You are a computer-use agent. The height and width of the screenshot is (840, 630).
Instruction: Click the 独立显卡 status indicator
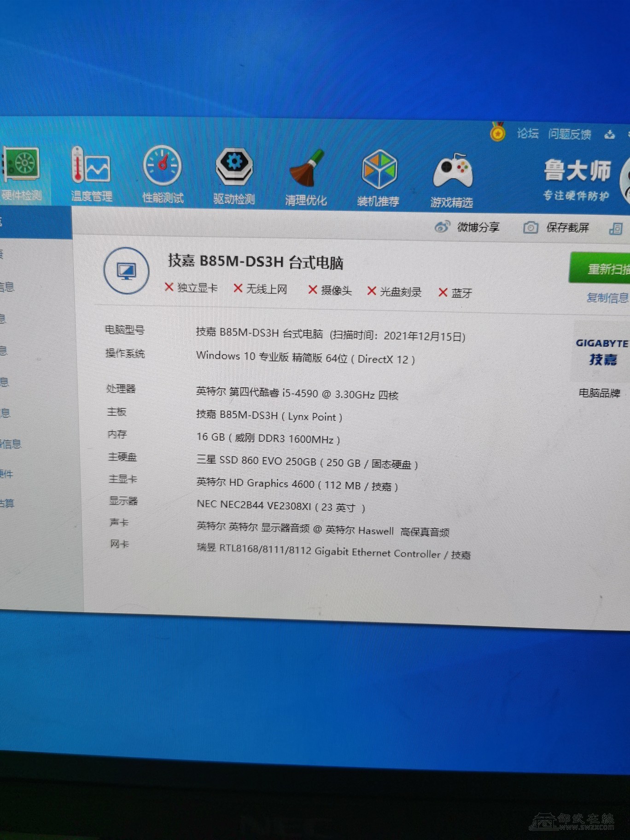pyautogui.click(x=191, y=288)
